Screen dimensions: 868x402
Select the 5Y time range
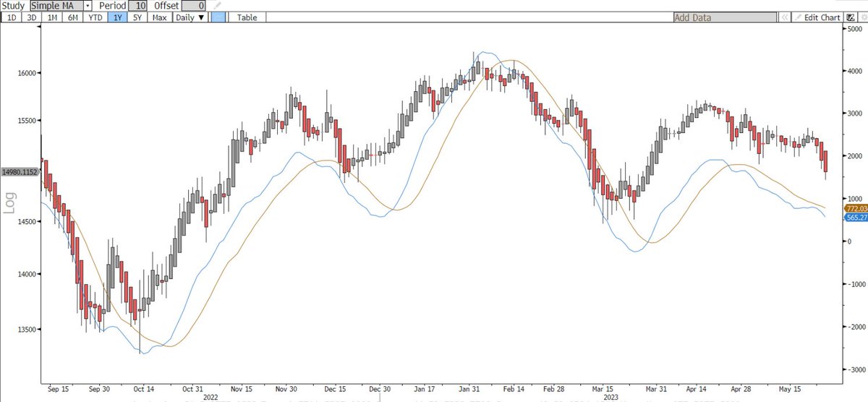[x=138, y=17]
